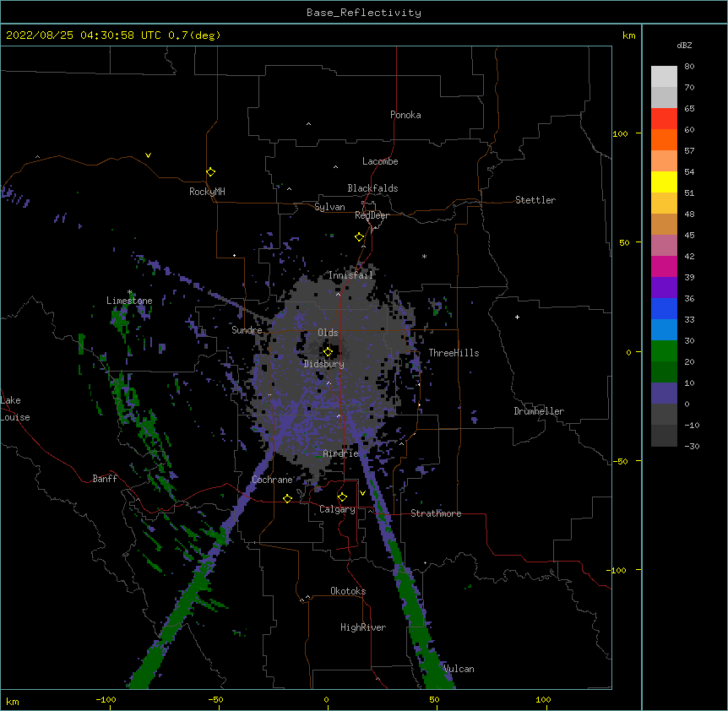The width and height of the screenshot is (728, 711).
Task: Click the Sundre label
Action: (247, 330)
